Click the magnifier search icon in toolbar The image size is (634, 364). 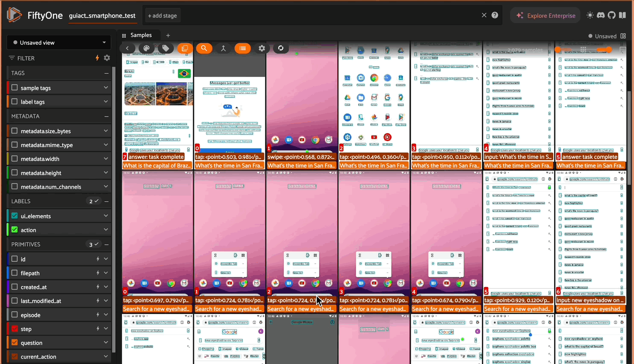point(204,48)
